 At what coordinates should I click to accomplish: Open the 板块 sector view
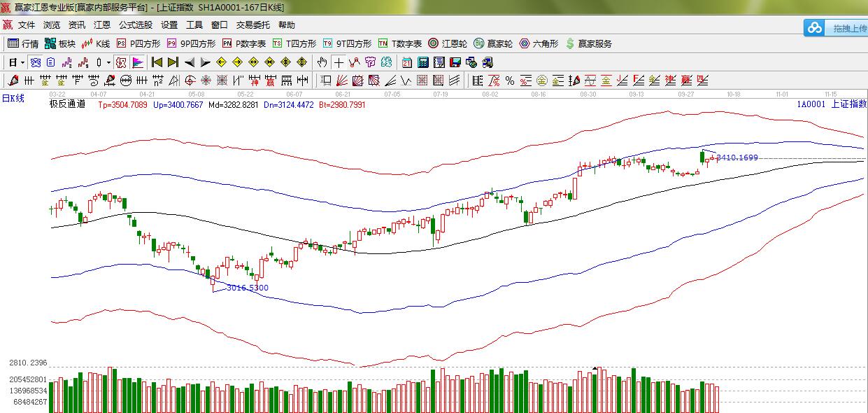click(60, 43)
